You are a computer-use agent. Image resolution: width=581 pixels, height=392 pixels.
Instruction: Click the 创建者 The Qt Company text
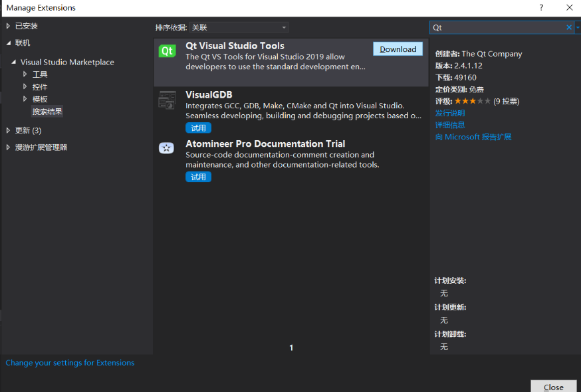[x=479, y=54]
